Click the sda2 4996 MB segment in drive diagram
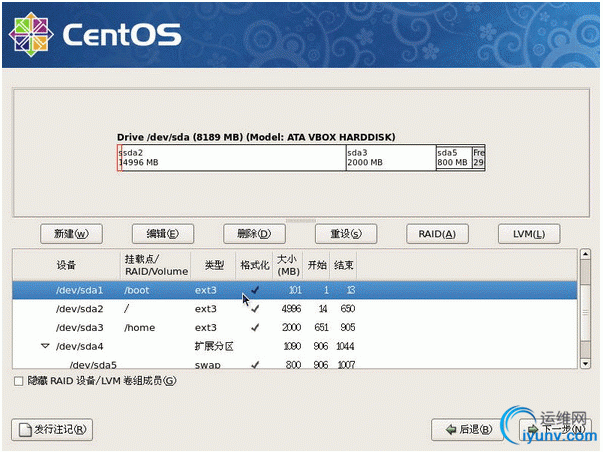 pos(234,158)
